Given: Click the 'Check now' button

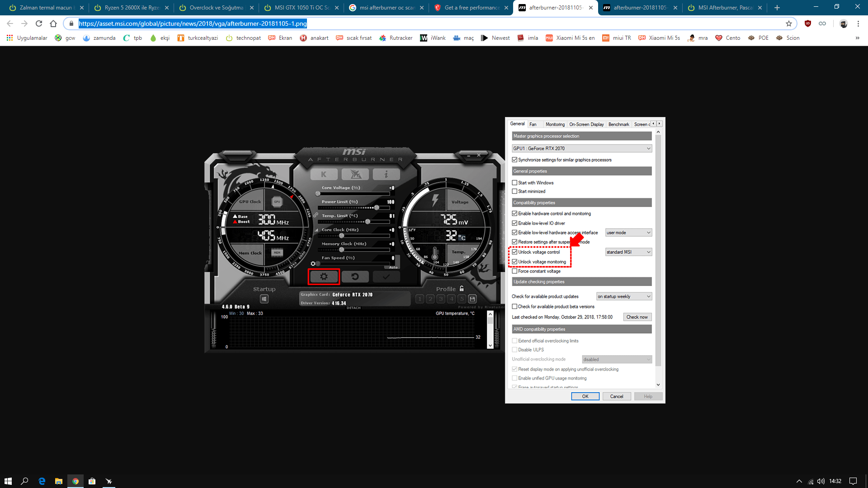Looking at the screenshot, I should [x=637, y=317].
